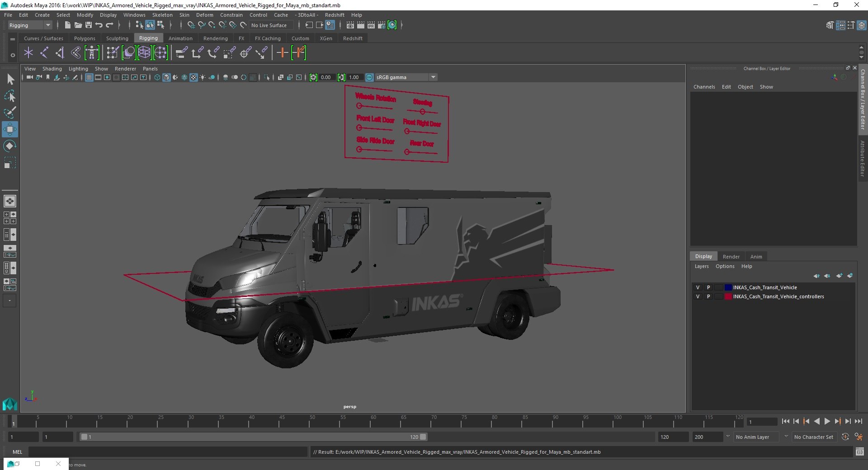Screen dimensions: 868x470
Task: Choose the Paint Selection tool
Action: tap(10, 113)
